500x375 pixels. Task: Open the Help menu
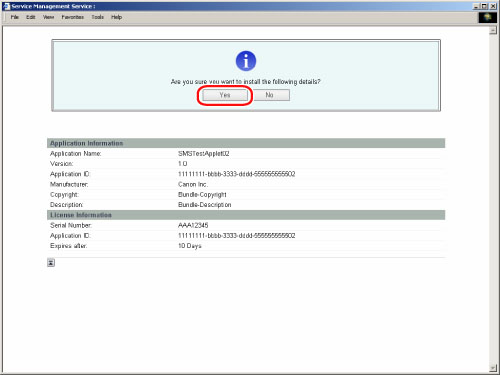(x=116, y=17)
